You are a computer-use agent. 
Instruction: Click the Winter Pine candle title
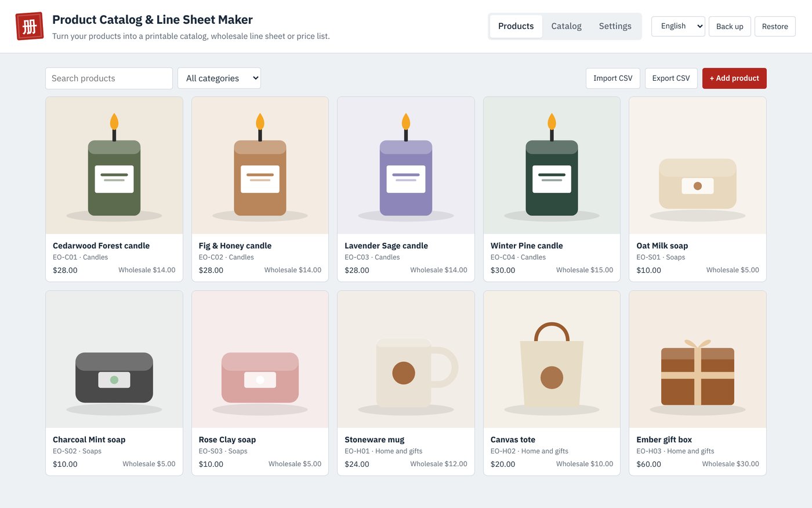[x=527, y=246]
